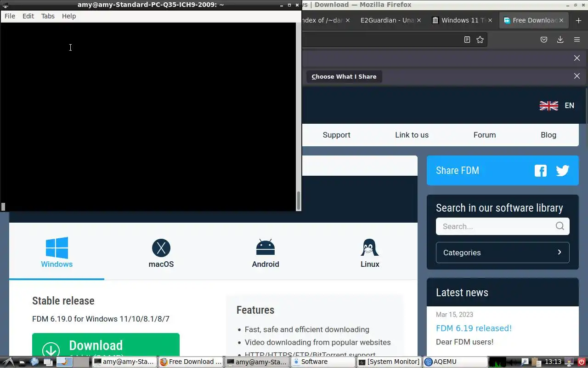Close the Index of tab
The image size is (588, 368).
[348, 20]
